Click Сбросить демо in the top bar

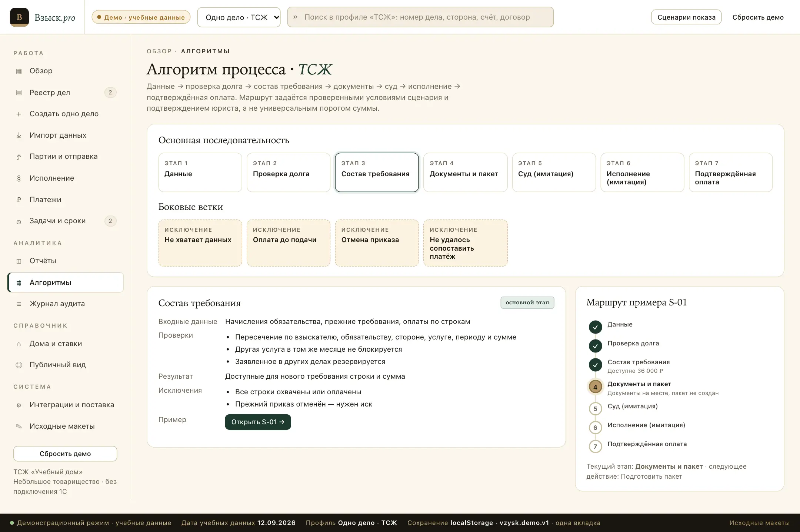758,17
